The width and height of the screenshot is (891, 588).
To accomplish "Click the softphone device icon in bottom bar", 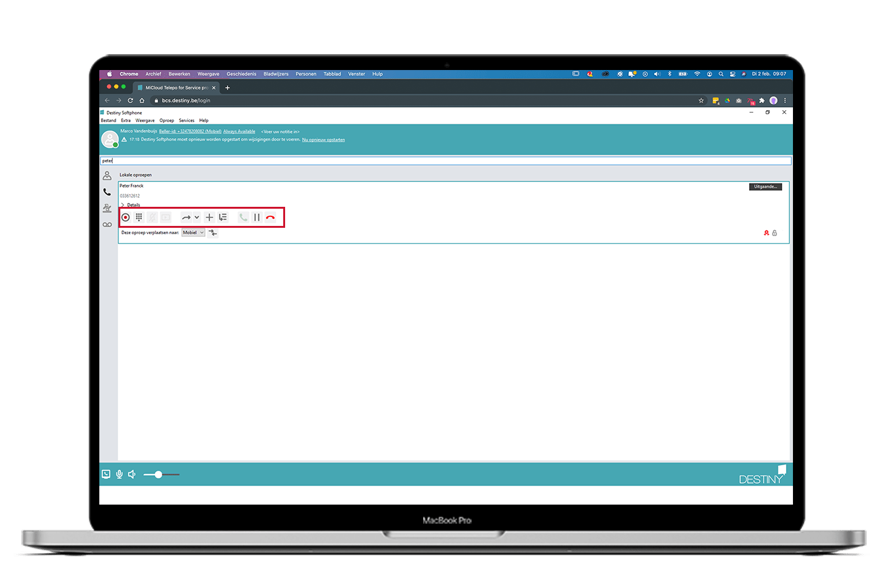I will click(x=106, y=474).
